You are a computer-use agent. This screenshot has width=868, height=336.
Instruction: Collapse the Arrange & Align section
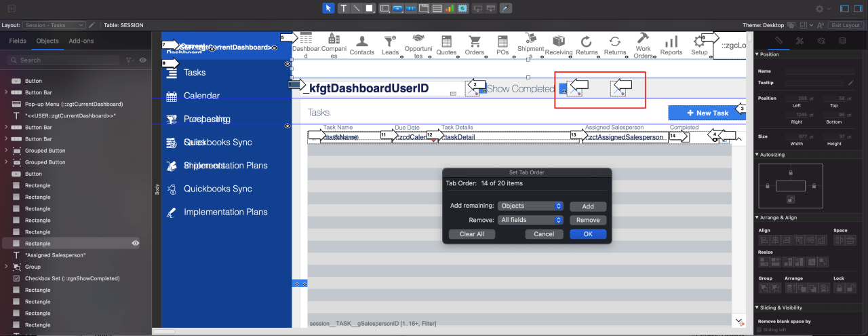pyautogui.click(x=757, y=217)
